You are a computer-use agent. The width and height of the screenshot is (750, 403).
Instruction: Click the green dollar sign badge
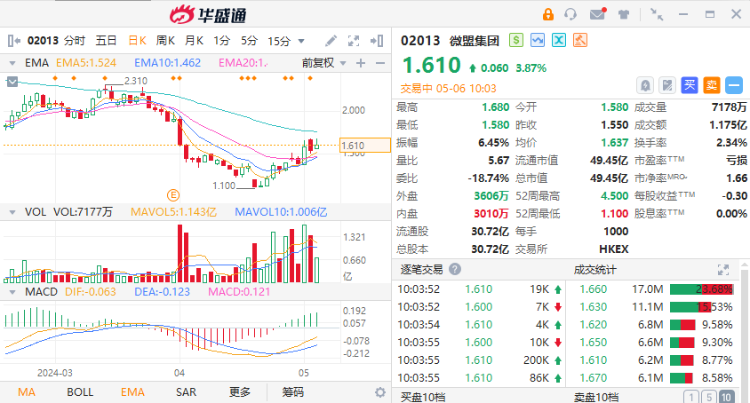(x=516, y=40)
